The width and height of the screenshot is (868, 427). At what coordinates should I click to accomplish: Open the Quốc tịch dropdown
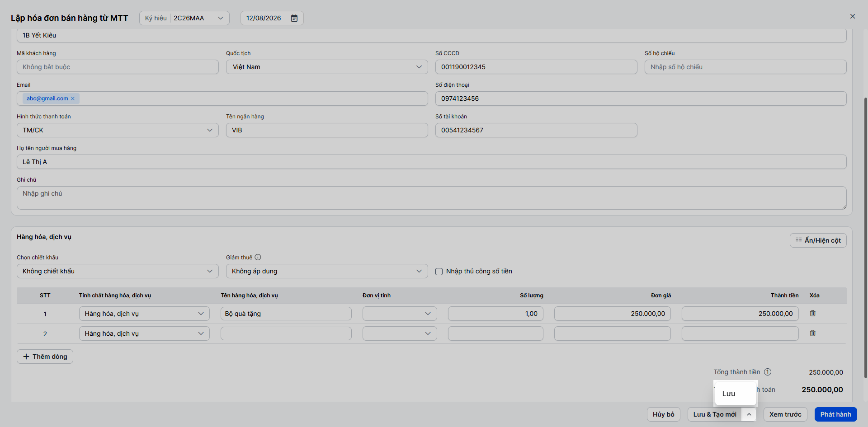pyautogui.click(x=327, y=67)
